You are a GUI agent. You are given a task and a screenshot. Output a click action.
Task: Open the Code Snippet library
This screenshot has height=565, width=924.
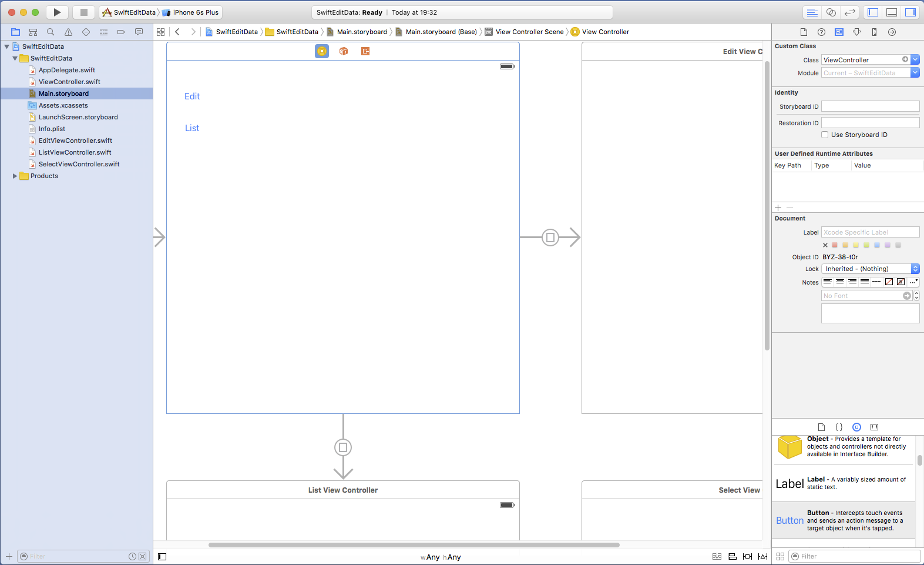(839, 427)
